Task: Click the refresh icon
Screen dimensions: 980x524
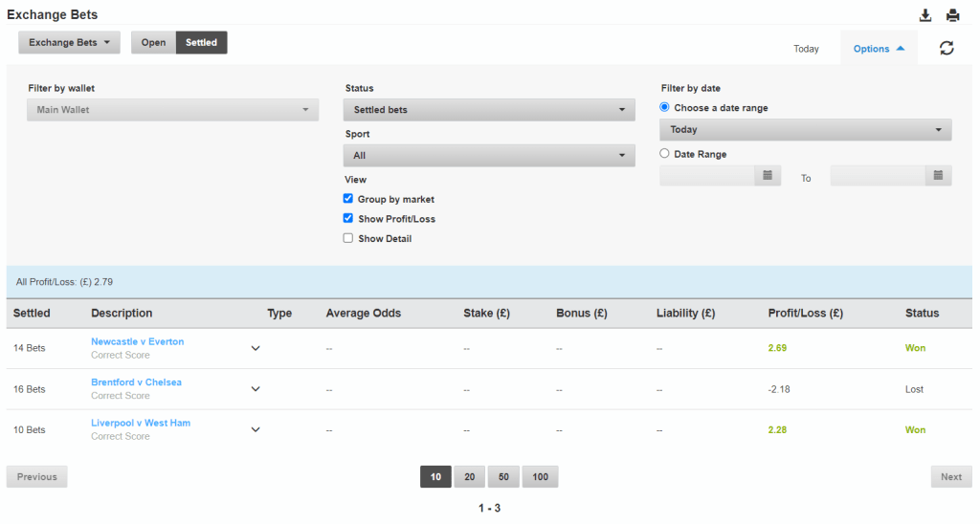Action: 947,48
